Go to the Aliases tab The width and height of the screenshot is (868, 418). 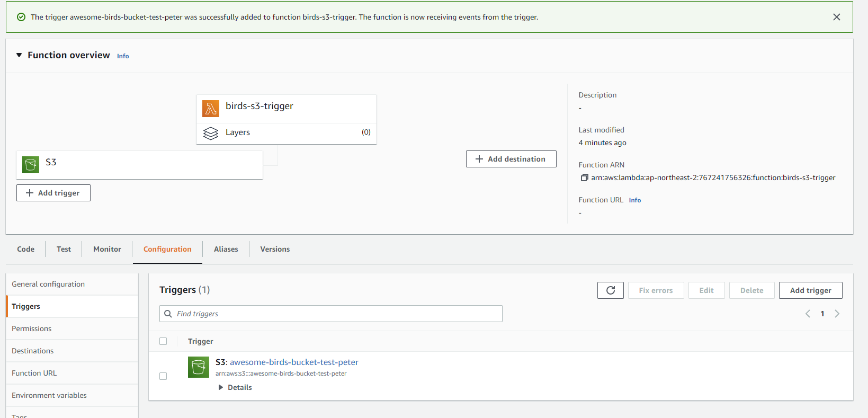226,249
